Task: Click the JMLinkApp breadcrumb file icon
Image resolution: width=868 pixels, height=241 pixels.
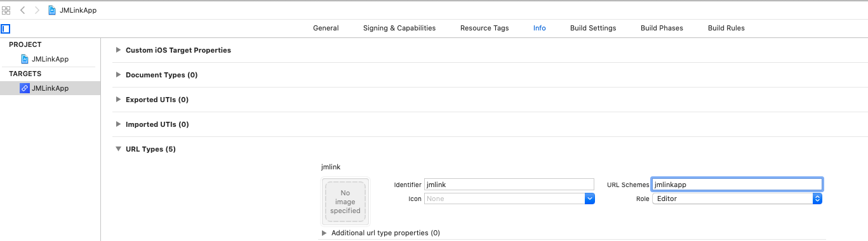Action: pyautogui.click(x=52, y=10)
